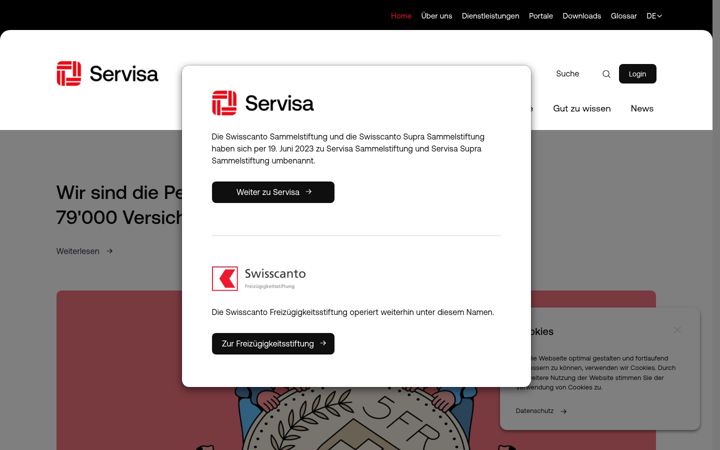The image size is (720, 450).
Task: Open the Home menu item
Action: (x=401, y=16)
